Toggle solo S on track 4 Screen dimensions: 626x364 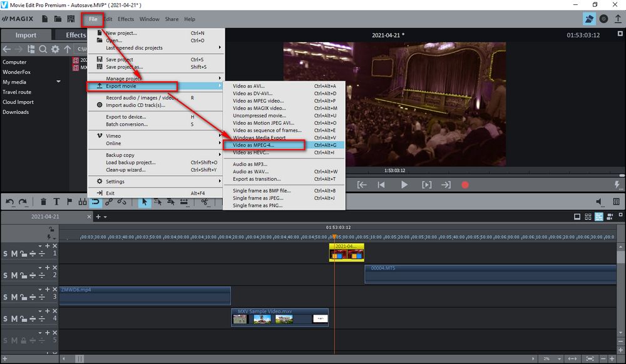[5, 318]
